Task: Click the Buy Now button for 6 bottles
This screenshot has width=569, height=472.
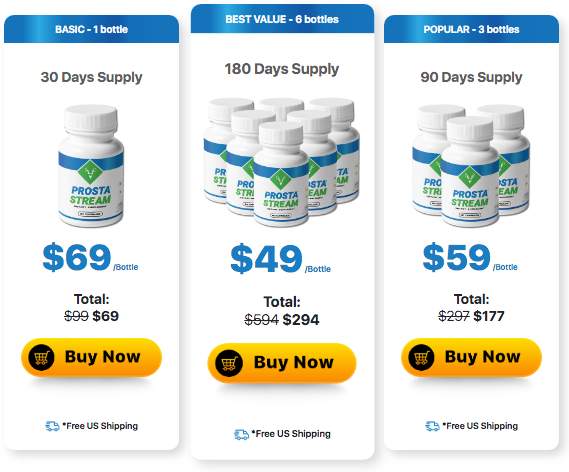Action: 282,362
